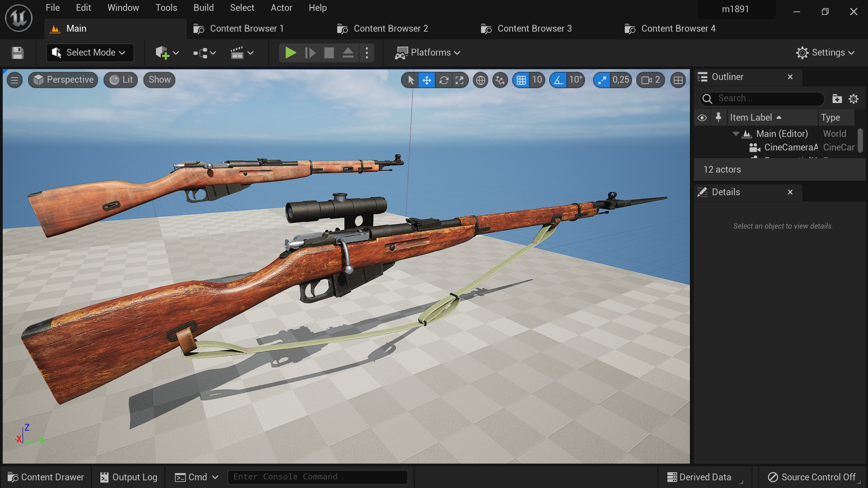Screen dimensions: 868x488
Task: Open play options three-dot menu
Action: [367, 53]
